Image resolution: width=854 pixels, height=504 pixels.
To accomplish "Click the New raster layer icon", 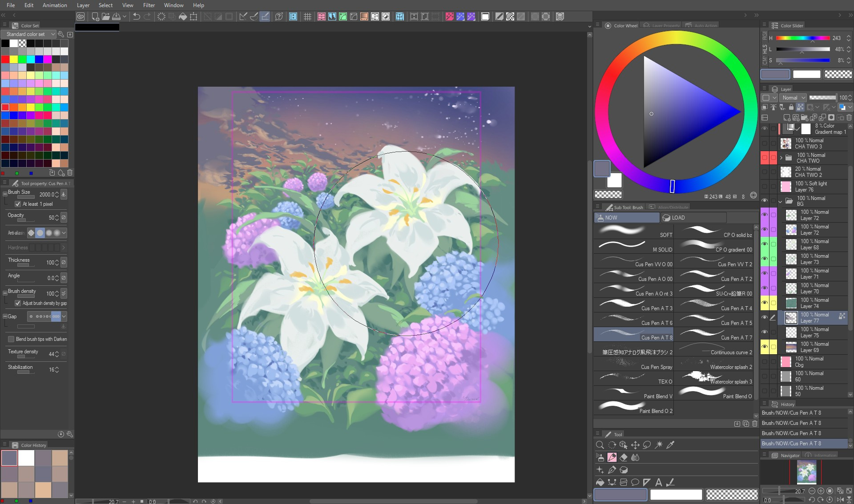I will [x=786, y=118].
